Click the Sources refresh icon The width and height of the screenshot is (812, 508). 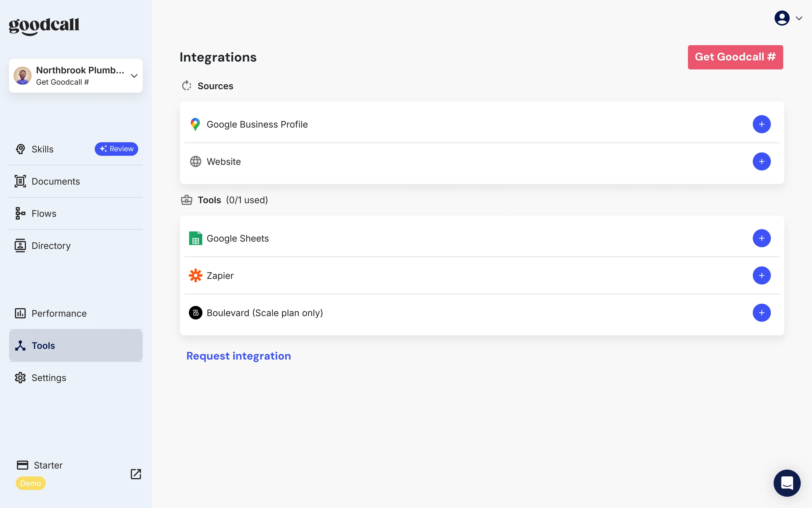[x=187, y=86]
